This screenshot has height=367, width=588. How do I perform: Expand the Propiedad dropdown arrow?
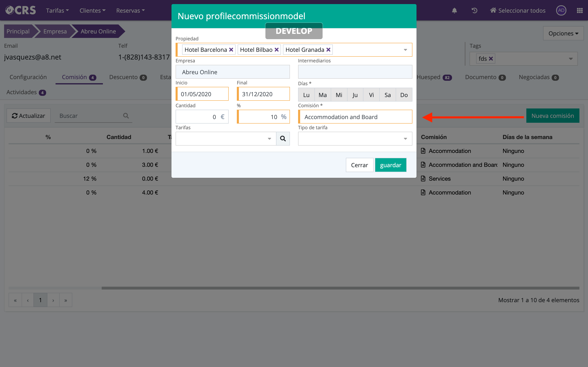coord(405,50)
